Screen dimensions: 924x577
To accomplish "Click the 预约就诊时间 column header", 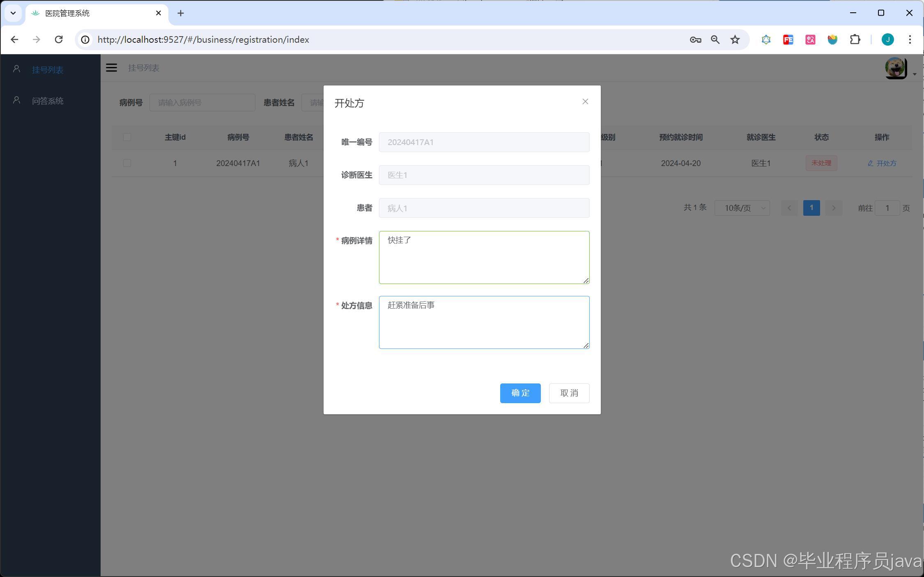I will click(x=681, y=137).
